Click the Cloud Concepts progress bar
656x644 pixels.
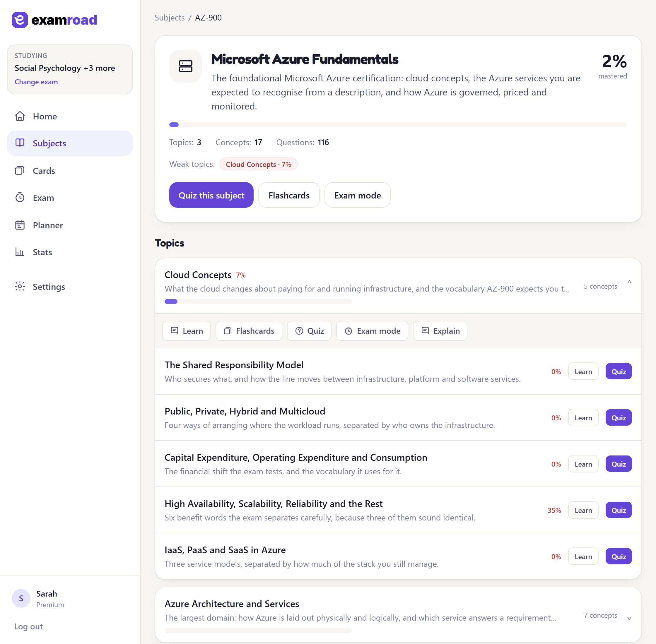(258, 302)
